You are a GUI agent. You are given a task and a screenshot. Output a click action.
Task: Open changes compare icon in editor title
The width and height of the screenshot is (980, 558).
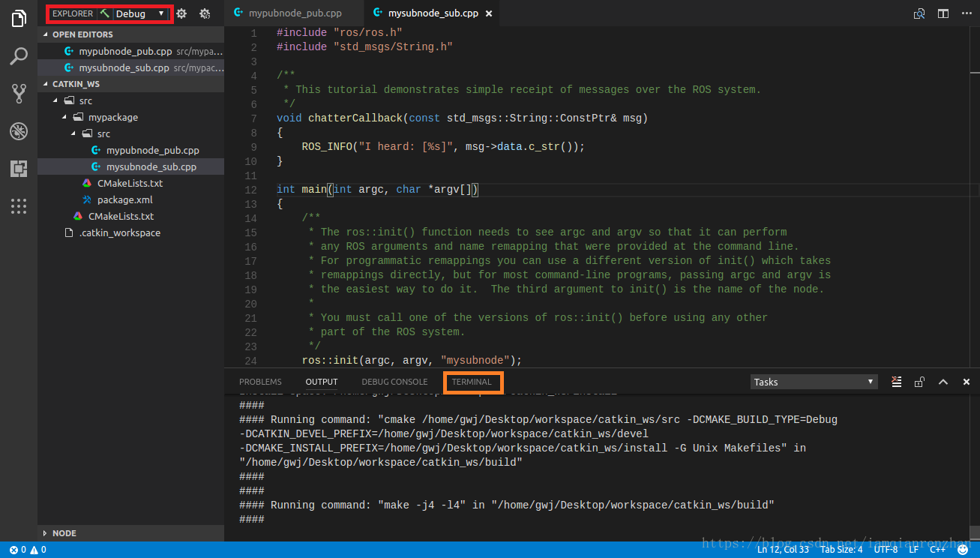pyautogui.click(x=919, y=13)
